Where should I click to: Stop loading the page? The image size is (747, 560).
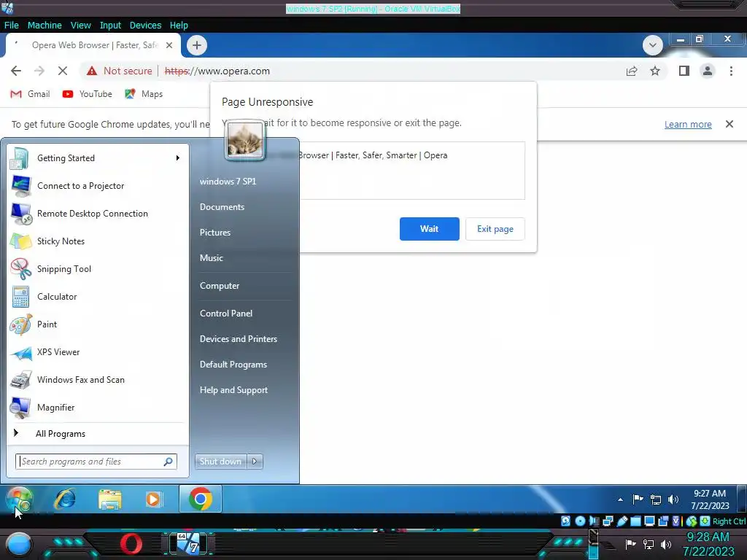tap(63, 71)
